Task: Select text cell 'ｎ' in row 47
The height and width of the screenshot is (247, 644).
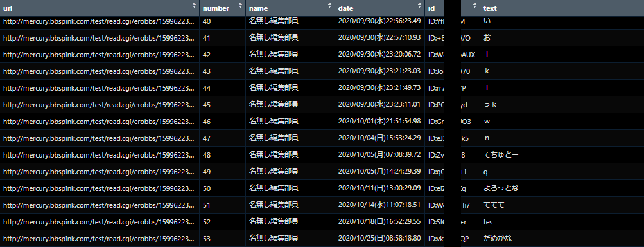Action: [x=562, y=138]
